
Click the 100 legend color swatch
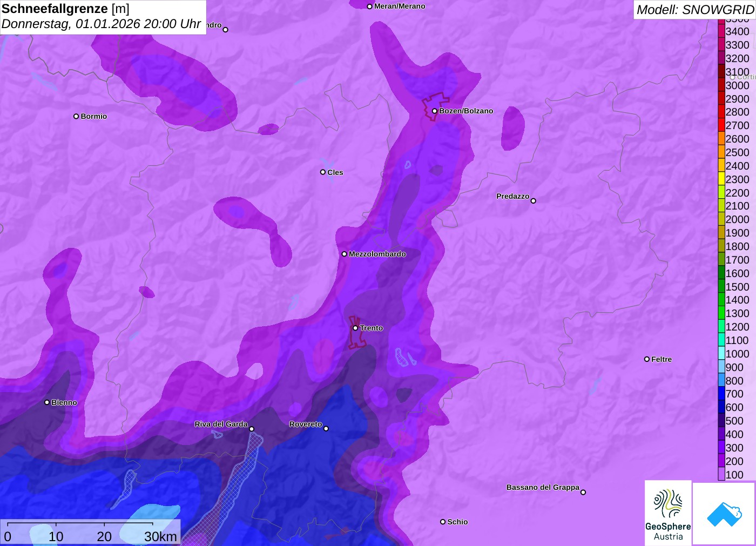721,475
